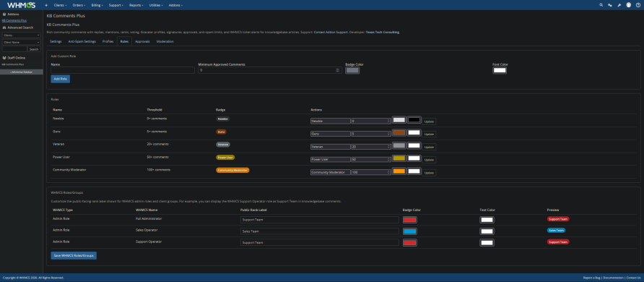This screenshot has width=644, height=282.
Task: Switch to the Anti-Spam Settings tab
Action: tap(82, 41)
